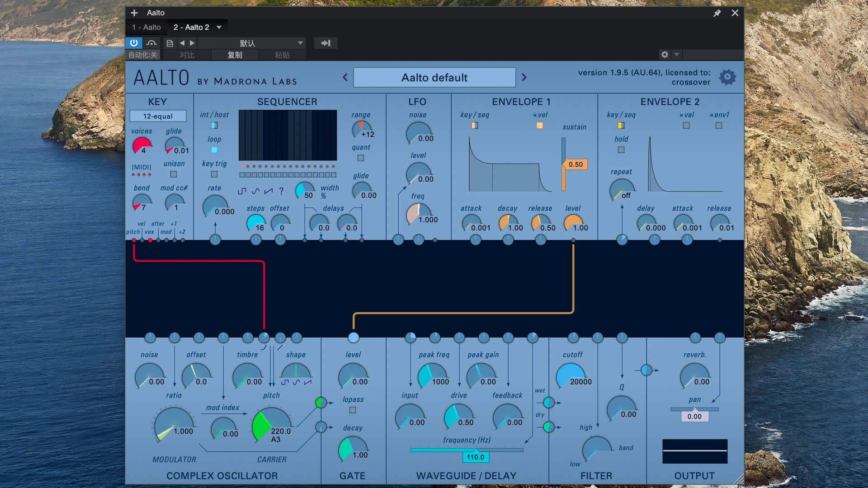Click the plus icon beside Aalto title
The height and width of the screenshot is (488, 868).
[134, 13]
